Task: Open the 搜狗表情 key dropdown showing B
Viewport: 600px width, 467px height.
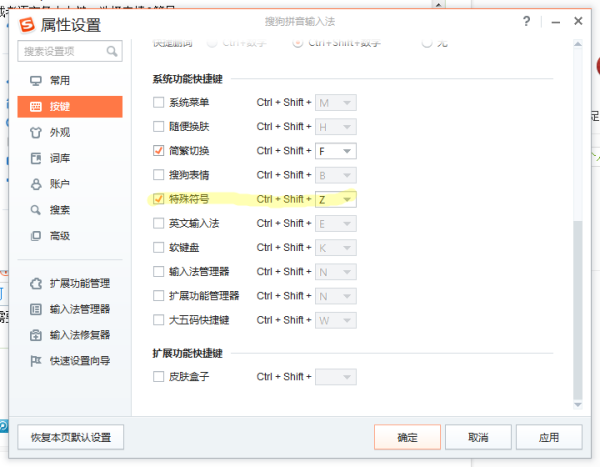Action: click(336, 175)
